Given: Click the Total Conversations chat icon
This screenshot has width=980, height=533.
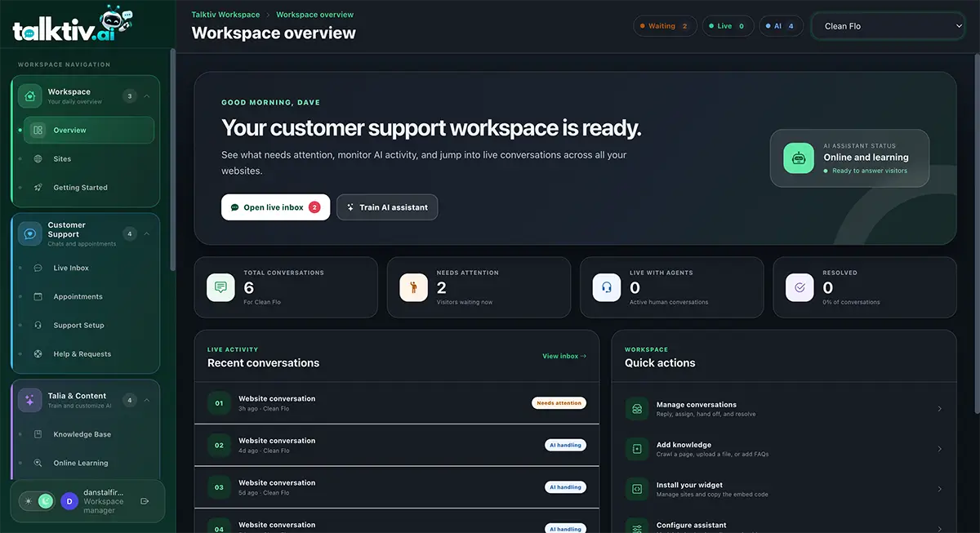Looking at the screenshot, I should tap(220, 287).
